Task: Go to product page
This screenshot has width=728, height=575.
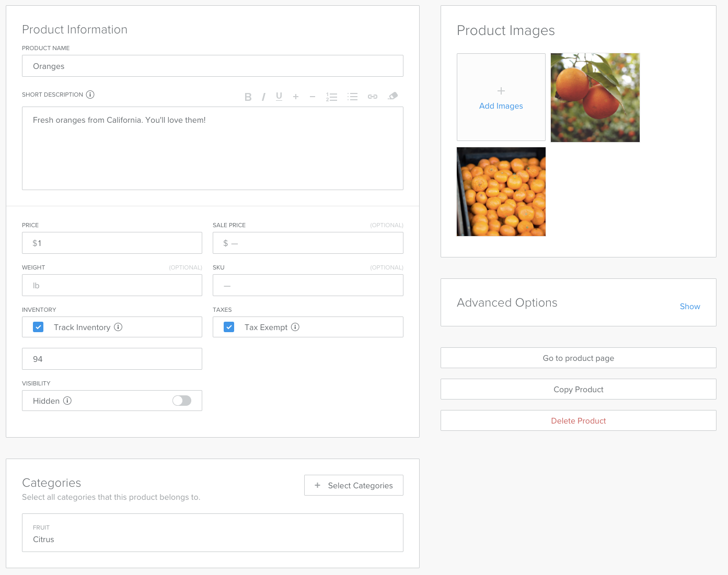Action: click(578, 358)
